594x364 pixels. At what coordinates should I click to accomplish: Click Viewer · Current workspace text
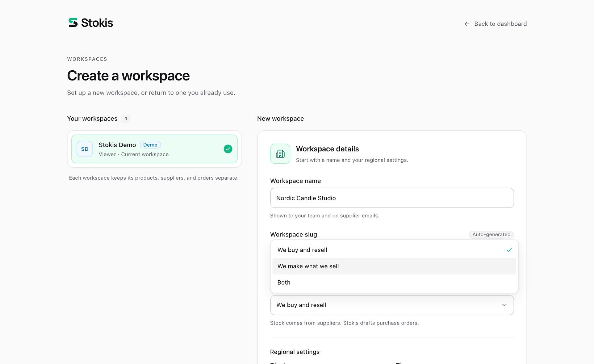click(x=134, y=154)
